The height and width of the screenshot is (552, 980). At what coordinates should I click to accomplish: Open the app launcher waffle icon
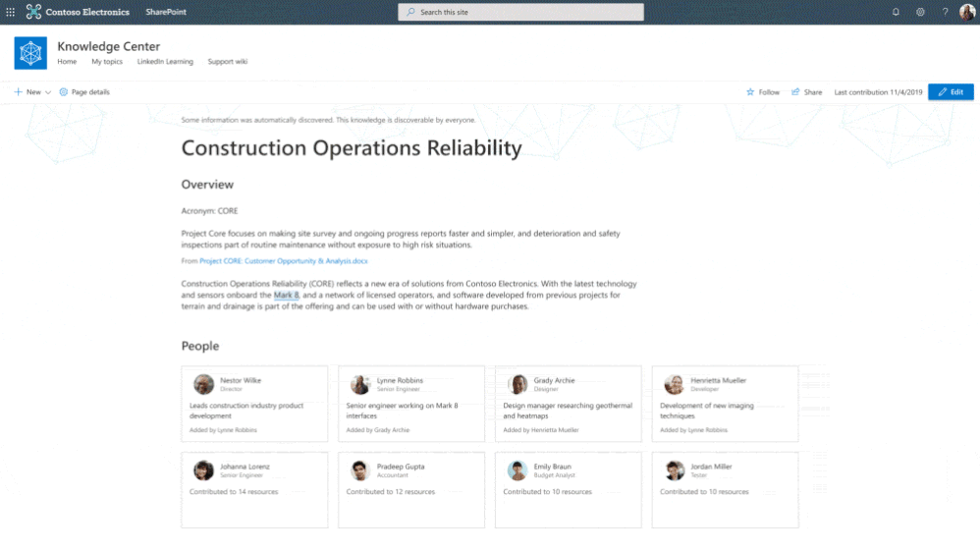click(x=11, y=12)
